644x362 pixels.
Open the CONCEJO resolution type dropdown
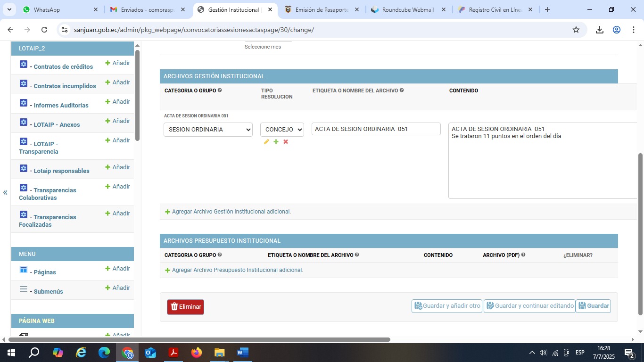pos(282,130)
